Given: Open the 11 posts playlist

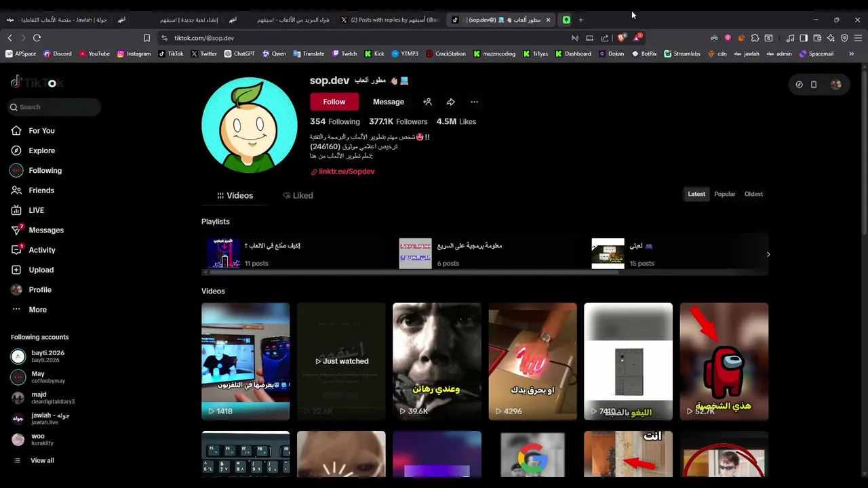Looking at the screenshot, I should click(x=254, y=253).
